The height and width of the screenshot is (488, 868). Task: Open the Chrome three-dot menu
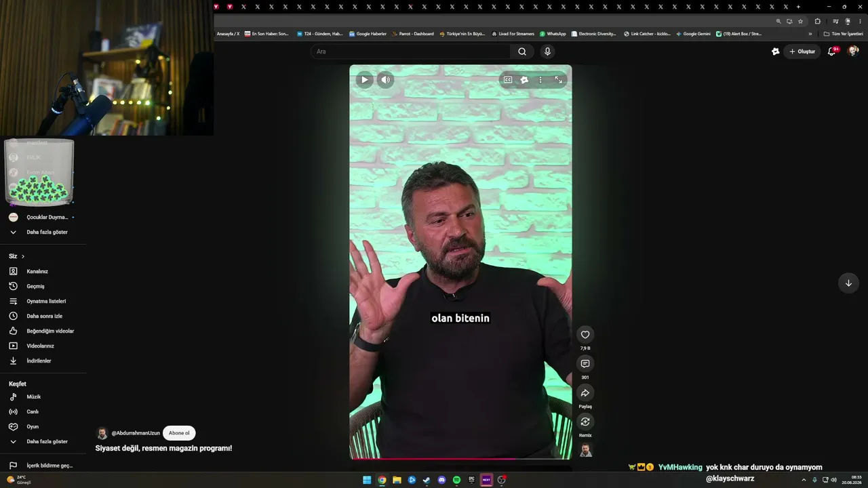point(860,21)
